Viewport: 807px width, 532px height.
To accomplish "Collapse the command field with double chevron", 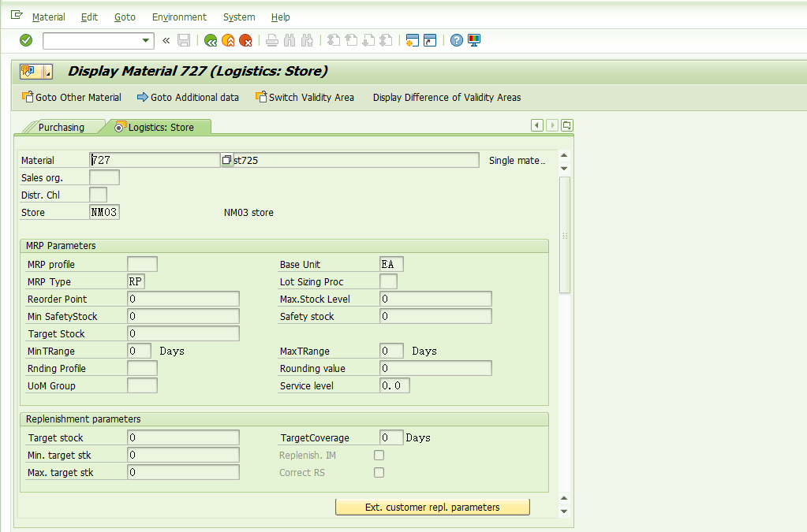I will 166,40.
